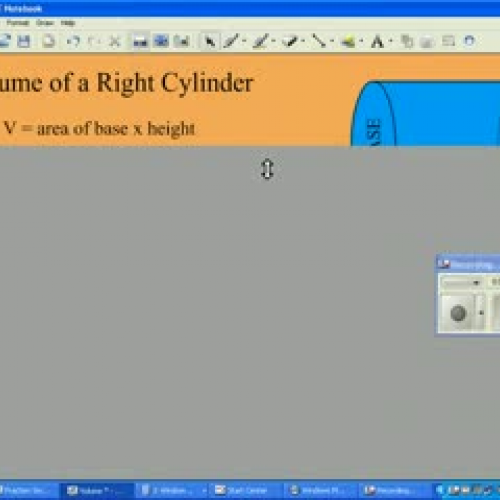The image size is (500, 500).
Task: Click the Notebook window title bar
Action: tap(250, 8)
